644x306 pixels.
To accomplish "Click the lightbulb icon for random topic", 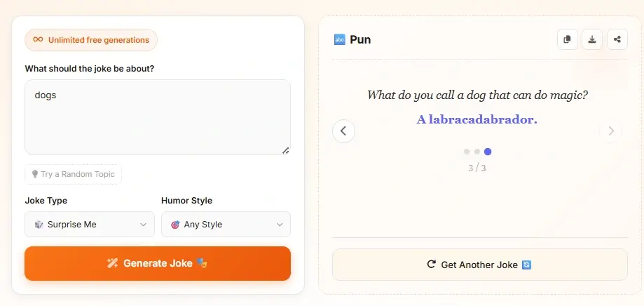I will coord(35,174).
